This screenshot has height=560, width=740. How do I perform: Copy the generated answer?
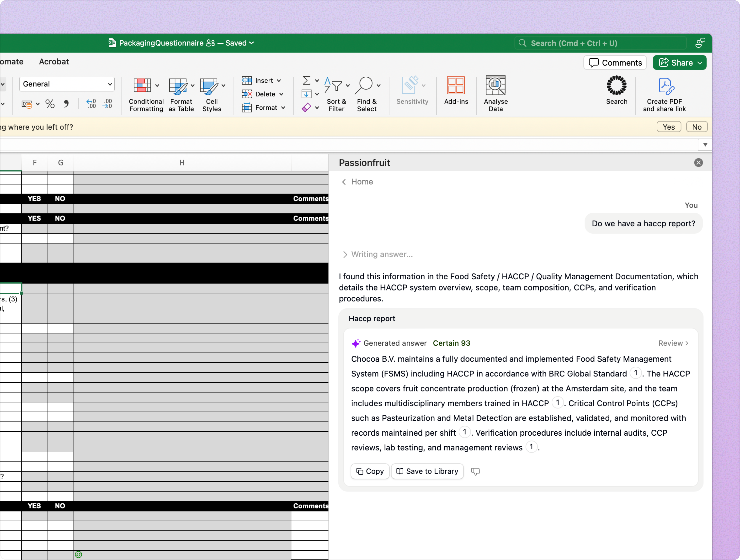(x=370, y=471)
